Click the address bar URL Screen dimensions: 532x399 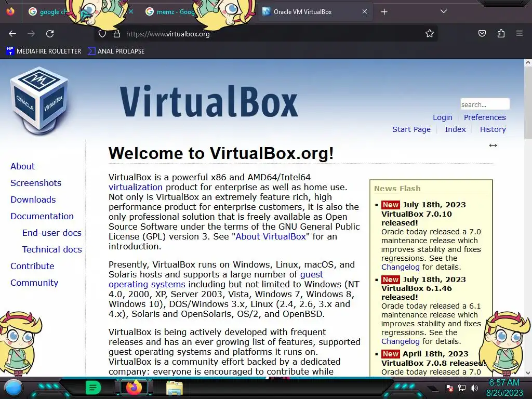pyautogui.click(x=168, y=34)
